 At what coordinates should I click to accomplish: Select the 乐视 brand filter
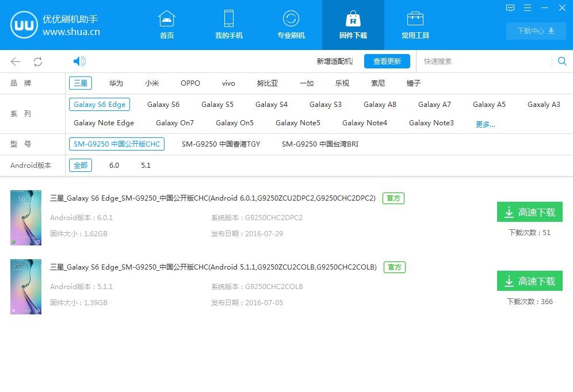[342, 83]
